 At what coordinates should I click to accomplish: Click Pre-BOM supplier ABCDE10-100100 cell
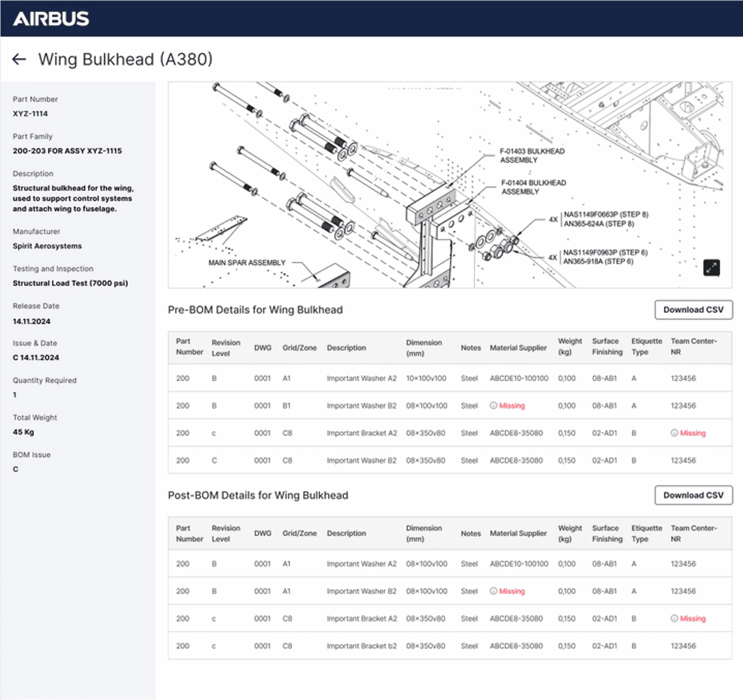tap(519, 378)
